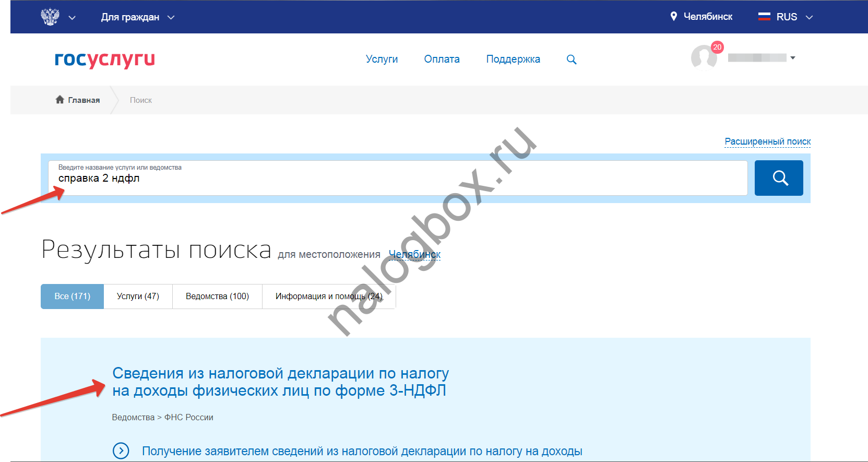
Task: Select the Ведомства (100) tab
Action: pyautogui.click(x=217, y=296)
